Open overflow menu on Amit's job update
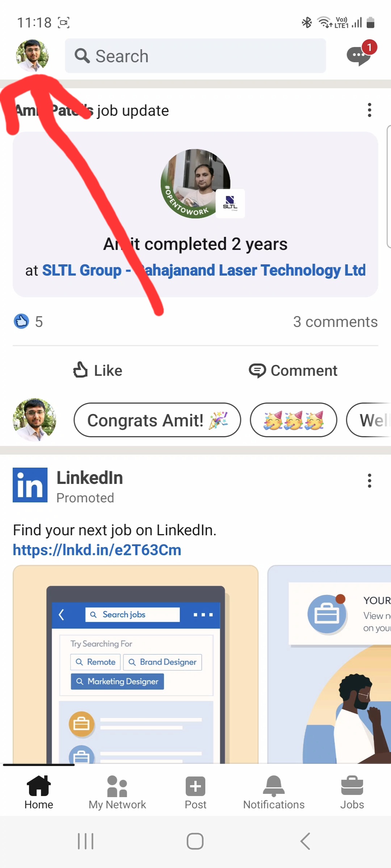 pyautogui.click(x=369, y=110)
